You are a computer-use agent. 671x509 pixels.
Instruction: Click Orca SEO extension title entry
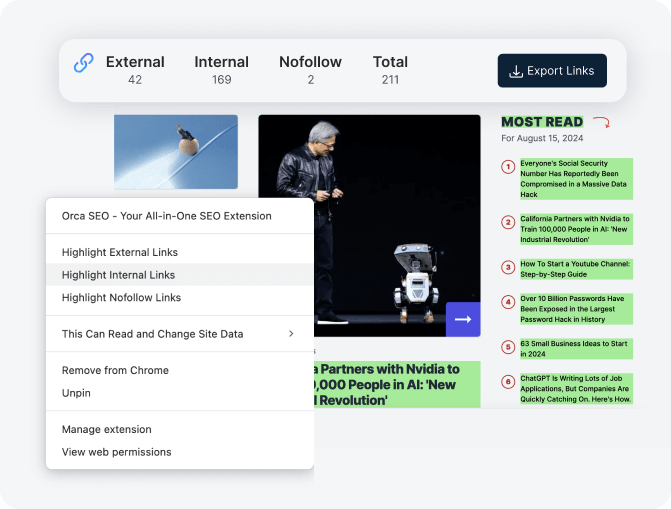pos(180,216)
